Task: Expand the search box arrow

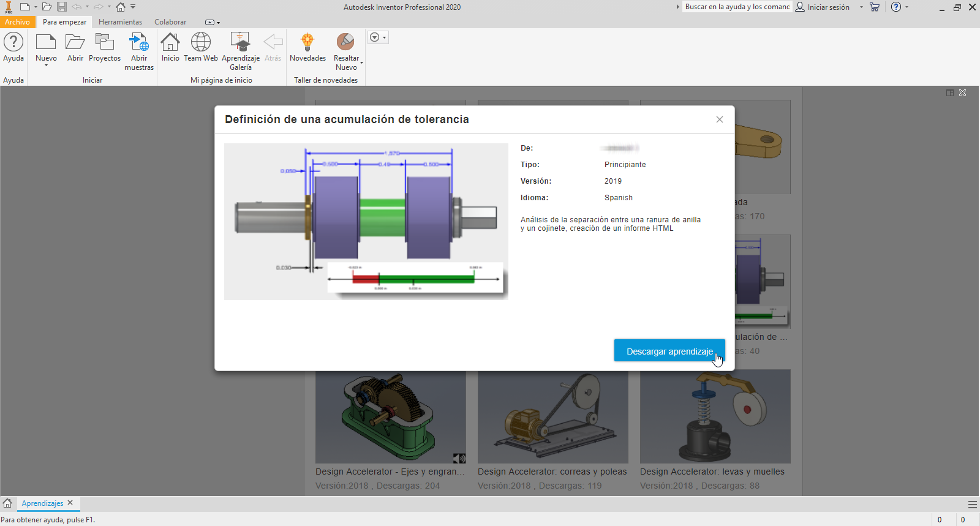Action: (677, 7)
